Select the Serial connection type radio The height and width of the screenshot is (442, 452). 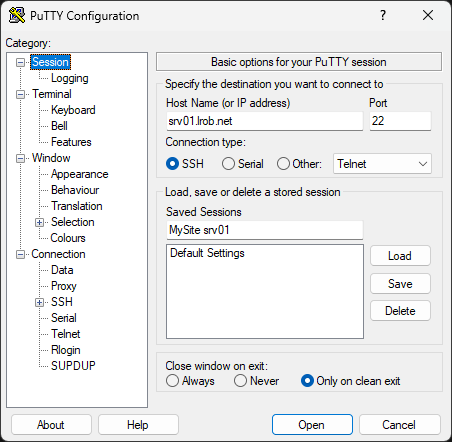228,164
